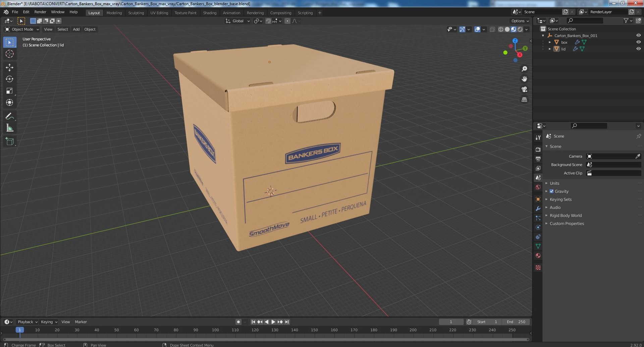This screenshot has height=347, width=644.
Task: Open the Material properties tab
Action: tap(538, 256)
